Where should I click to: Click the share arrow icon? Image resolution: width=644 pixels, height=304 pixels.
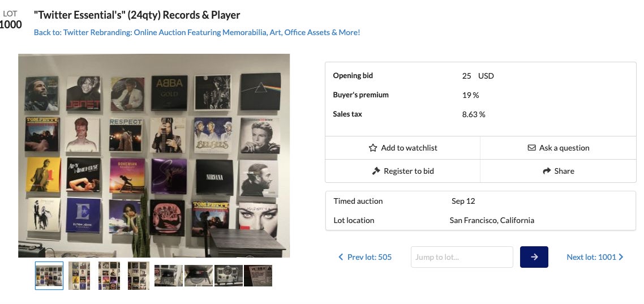tap(547, 171)
